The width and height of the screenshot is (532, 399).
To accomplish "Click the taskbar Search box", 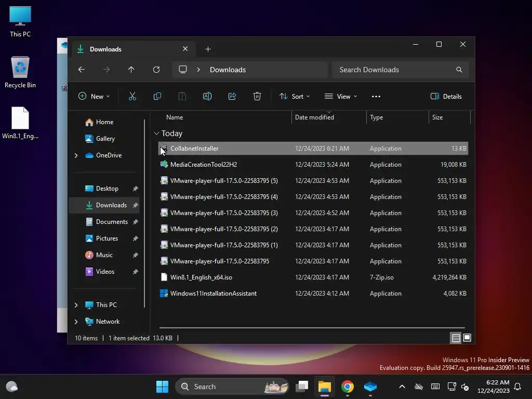I will click(x=232, y=387).
